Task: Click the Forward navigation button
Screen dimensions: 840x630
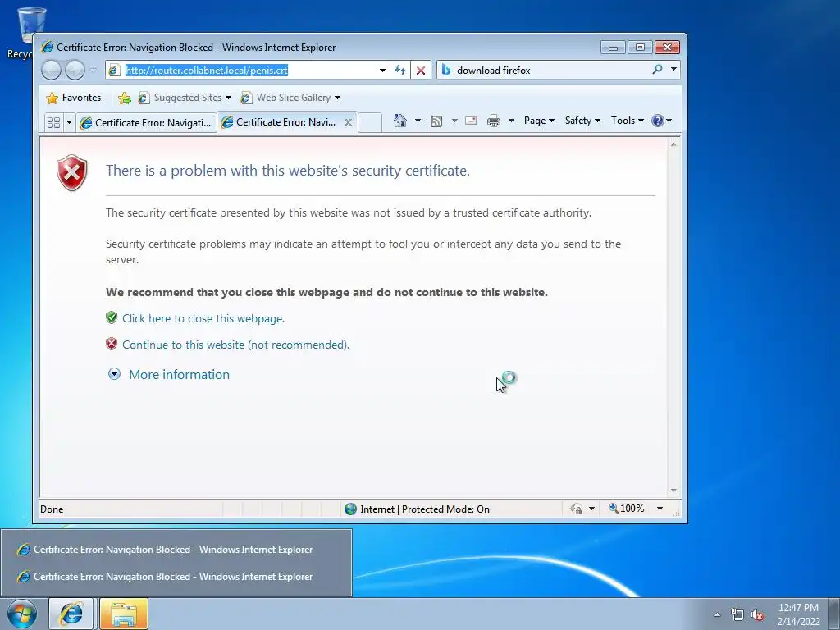Action: pyautogui.click(x=75, y=71)
